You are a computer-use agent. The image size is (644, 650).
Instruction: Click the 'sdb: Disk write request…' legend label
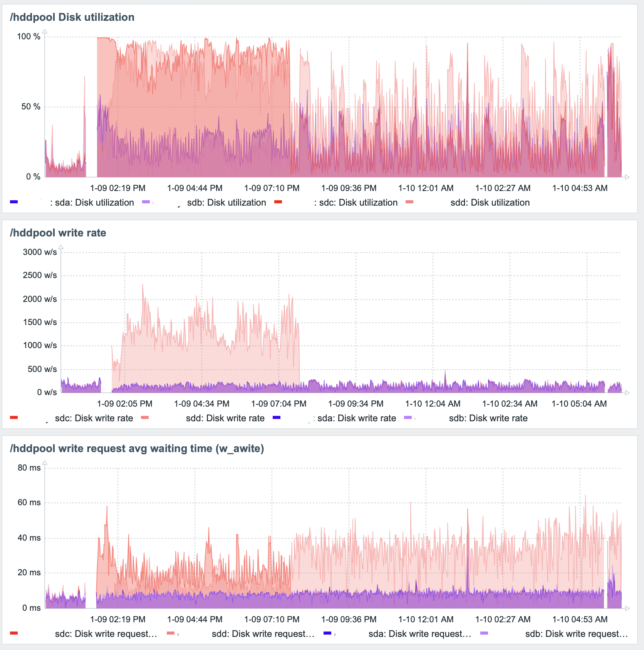click(x=576, y=634)
